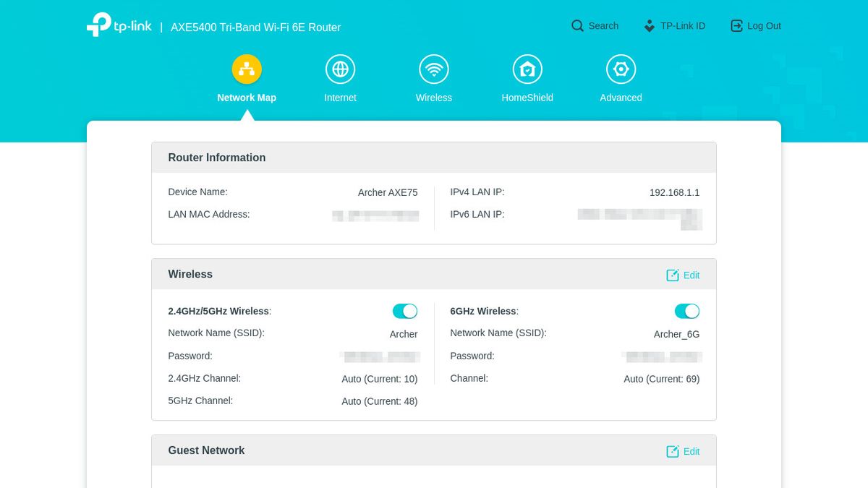Click the Advanced gear icon
868x488 pixels.
click(x=621, y=69)
